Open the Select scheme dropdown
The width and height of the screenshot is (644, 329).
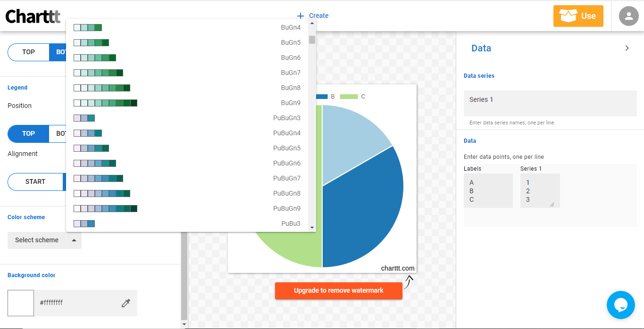44,240
